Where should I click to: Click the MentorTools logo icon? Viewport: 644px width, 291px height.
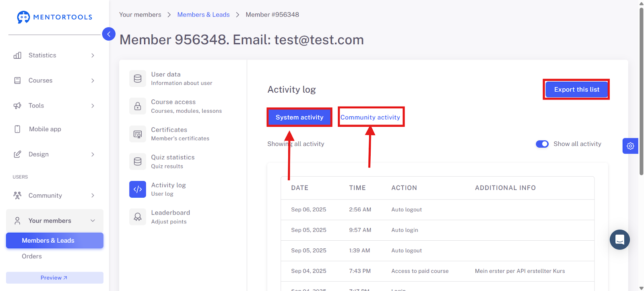click(x=23, y=17)
